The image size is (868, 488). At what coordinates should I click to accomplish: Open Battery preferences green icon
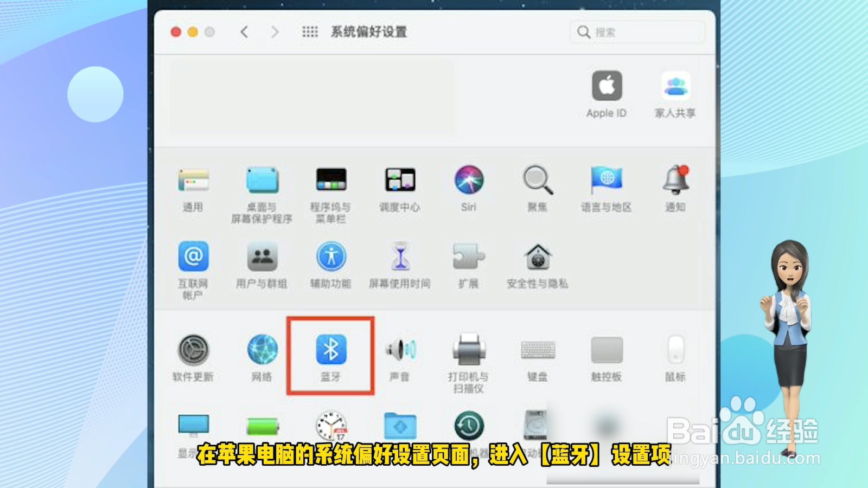pos(263,426)
